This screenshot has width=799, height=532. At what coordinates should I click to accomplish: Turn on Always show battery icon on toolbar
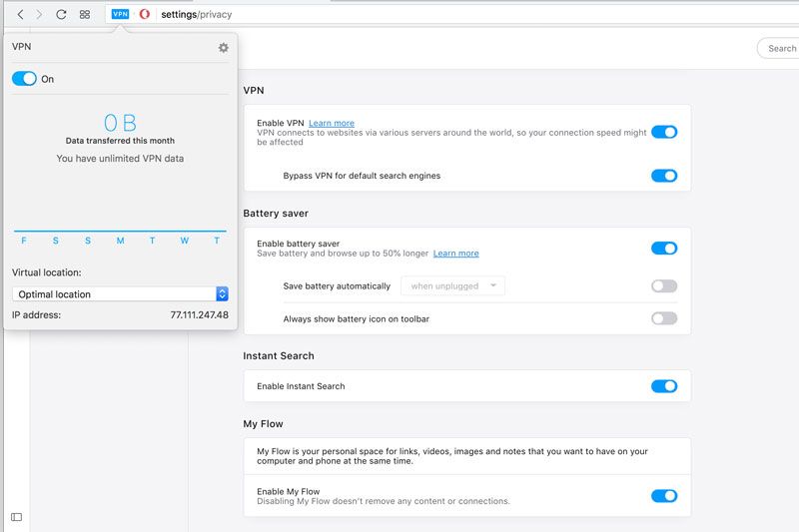[664, 318]
